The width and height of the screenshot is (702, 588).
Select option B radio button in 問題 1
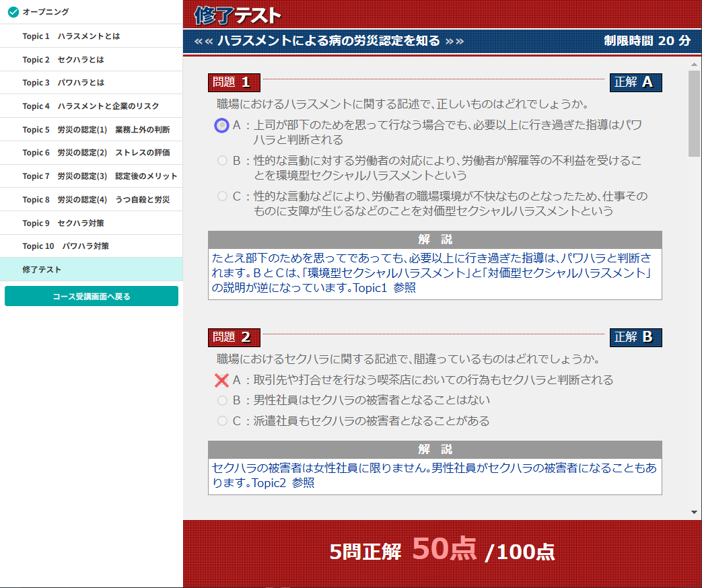(x=222, y=160)
